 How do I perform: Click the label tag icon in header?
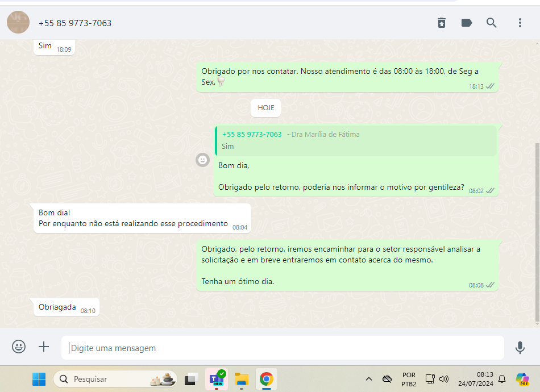click(467, 23)
